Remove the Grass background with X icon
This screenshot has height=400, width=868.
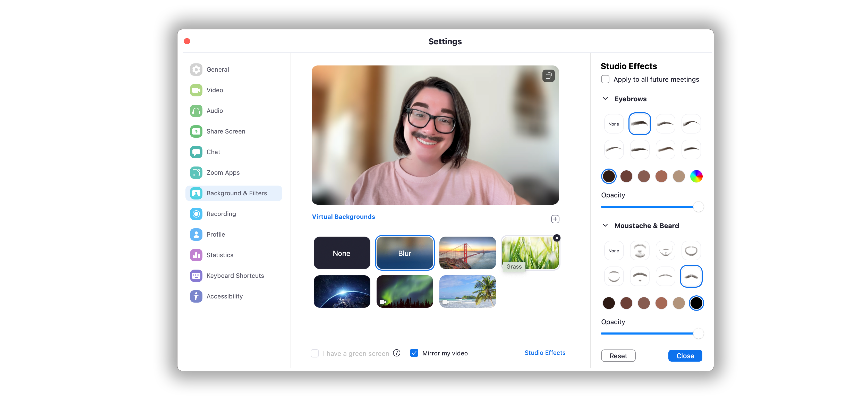click(x=557, y=238)
